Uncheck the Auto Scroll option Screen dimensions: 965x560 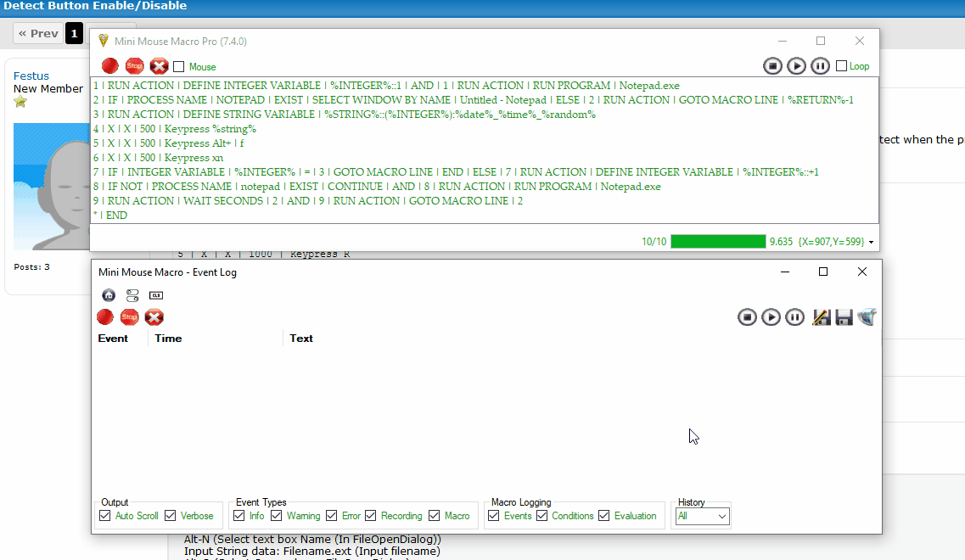(x=105, y=516)
